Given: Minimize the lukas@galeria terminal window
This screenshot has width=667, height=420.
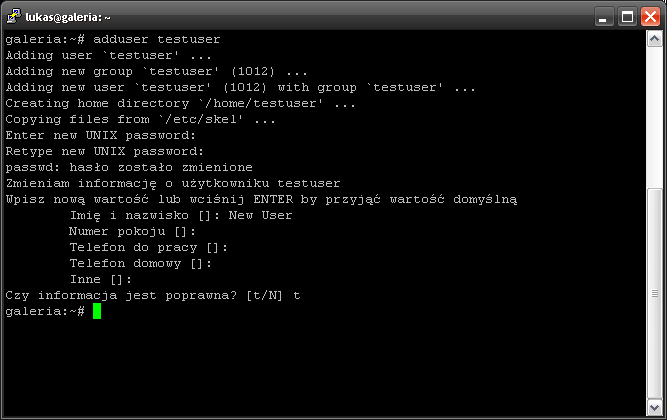Looking at the screenshot, I should point(604,17).
